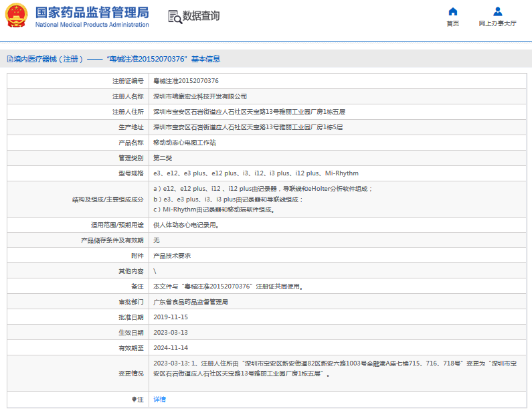The width and height of the screenshot is (532, 411).
Task: Click the 适用范围/预期用途 label
Action: [117, 225]
